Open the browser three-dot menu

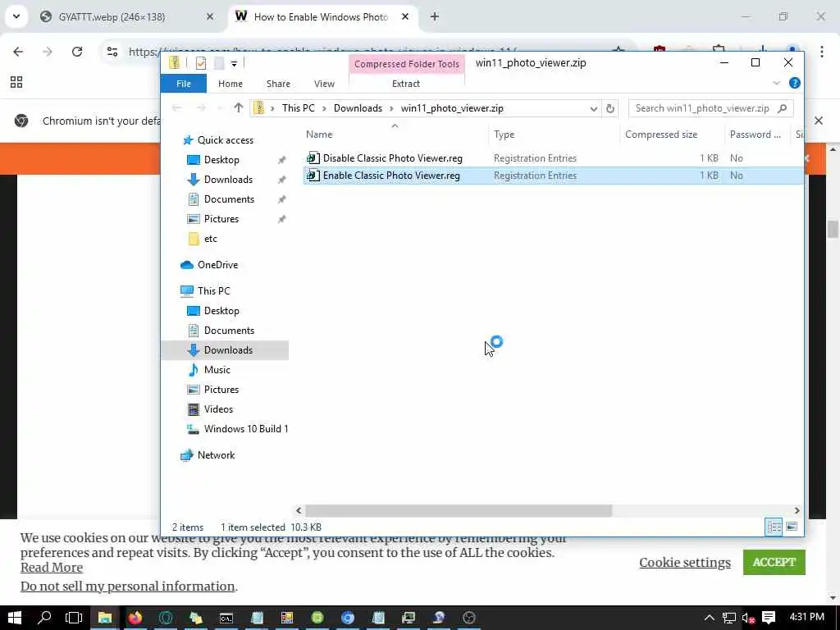(821, 52)
